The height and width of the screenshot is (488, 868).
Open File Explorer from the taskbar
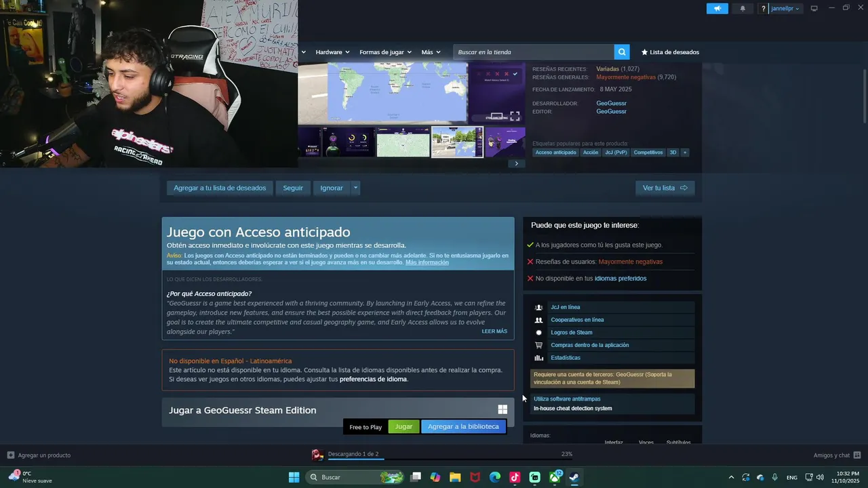point(455,477)
